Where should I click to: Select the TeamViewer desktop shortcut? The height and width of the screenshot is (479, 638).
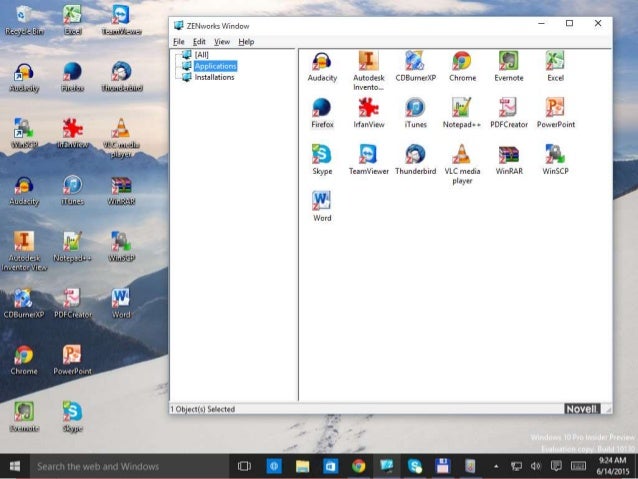[x=121, y=20]
